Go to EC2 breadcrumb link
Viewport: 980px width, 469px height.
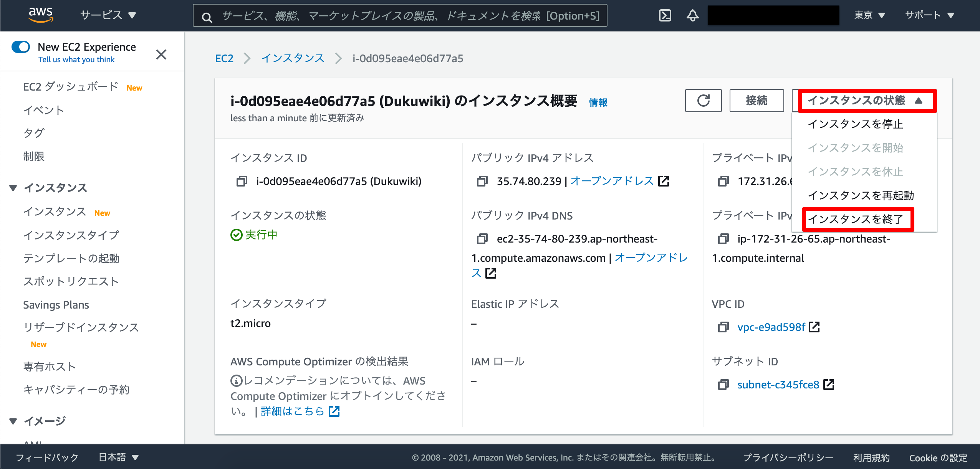click(x=224, y=58)
